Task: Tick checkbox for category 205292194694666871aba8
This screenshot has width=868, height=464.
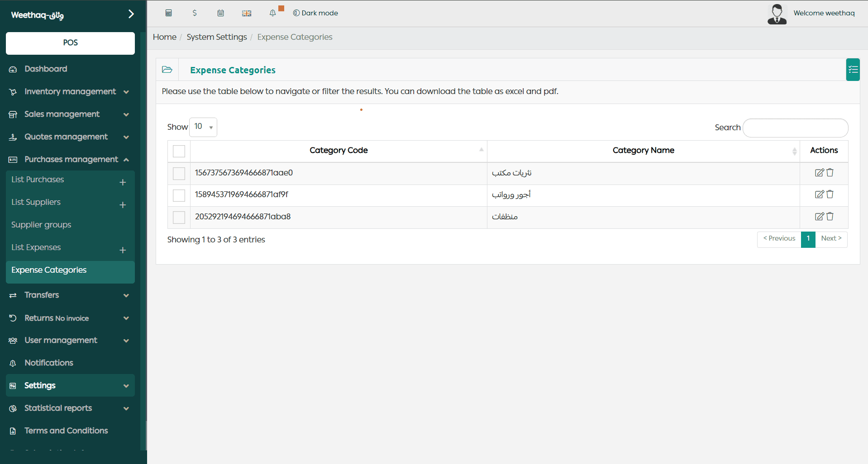Action: point(179,218)
